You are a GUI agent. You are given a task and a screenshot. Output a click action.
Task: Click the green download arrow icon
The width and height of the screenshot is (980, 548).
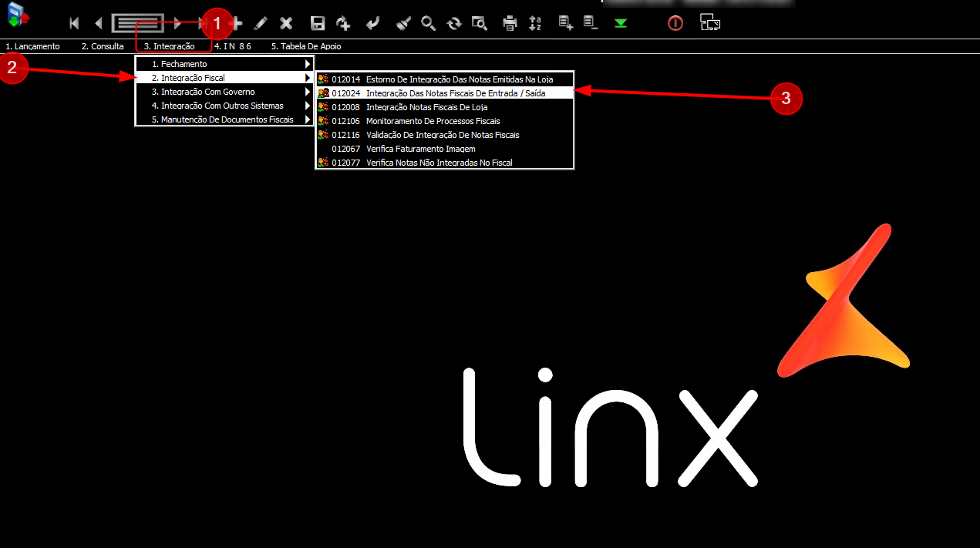pos(620,24)
